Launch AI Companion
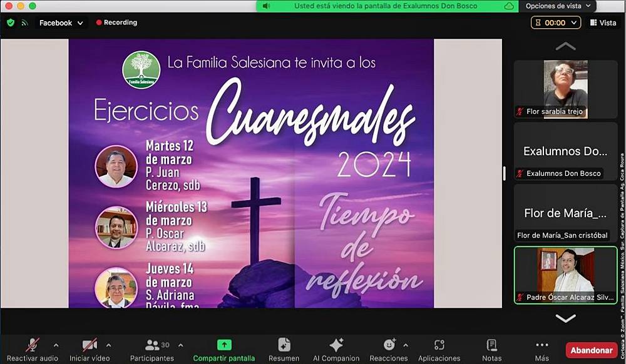 (336, 350)
